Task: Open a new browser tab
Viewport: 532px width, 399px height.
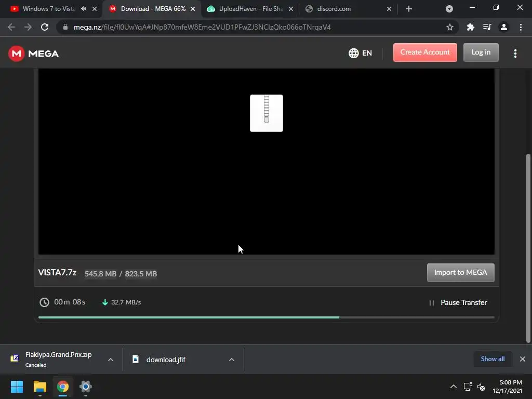Action: [x=409, y=9]
